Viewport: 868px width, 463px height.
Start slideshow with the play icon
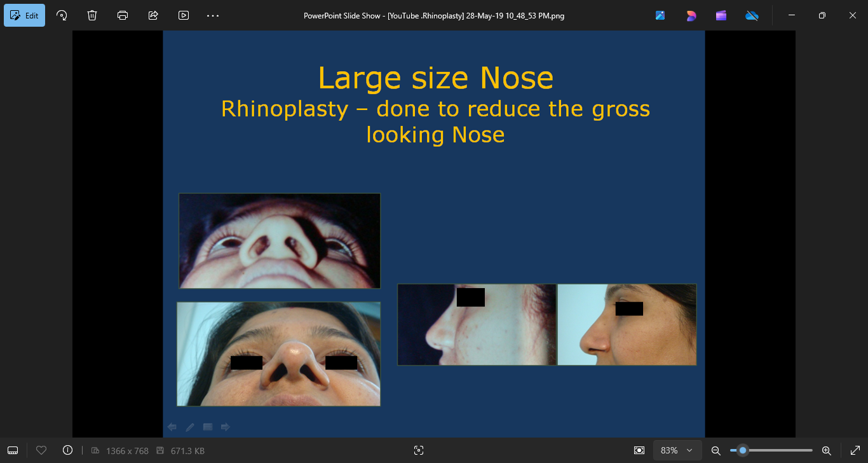[184, 15]
